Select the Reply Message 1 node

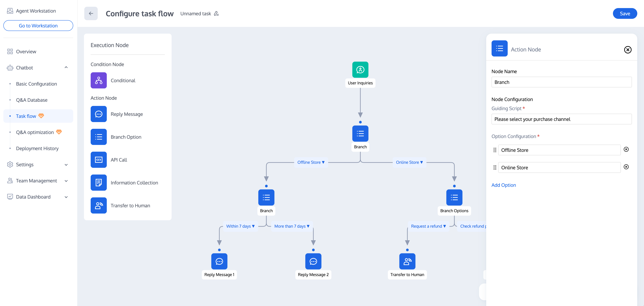click(x=219, y=261)
